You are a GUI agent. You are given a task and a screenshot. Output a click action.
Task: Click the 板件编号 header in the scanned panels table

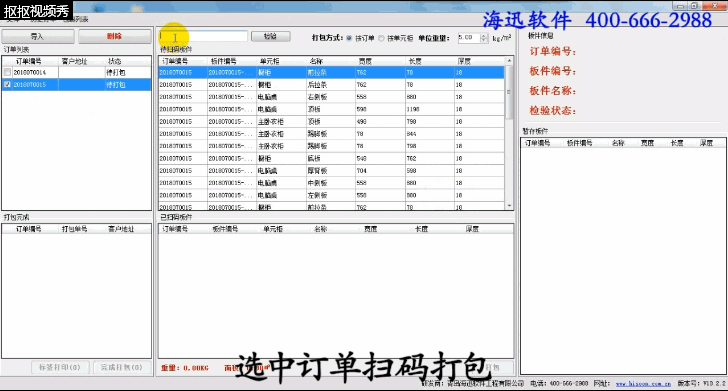point(226,229)
